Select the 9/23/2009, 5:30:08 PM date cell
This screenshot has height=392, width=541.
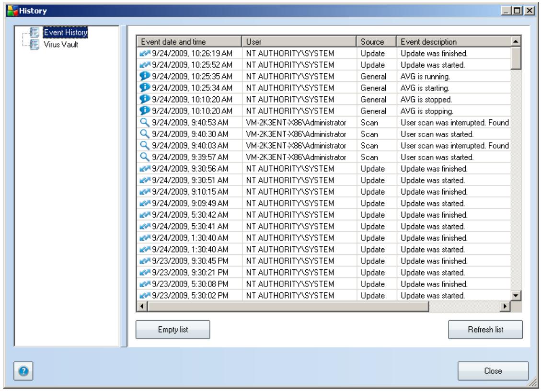tap(190, 284)
